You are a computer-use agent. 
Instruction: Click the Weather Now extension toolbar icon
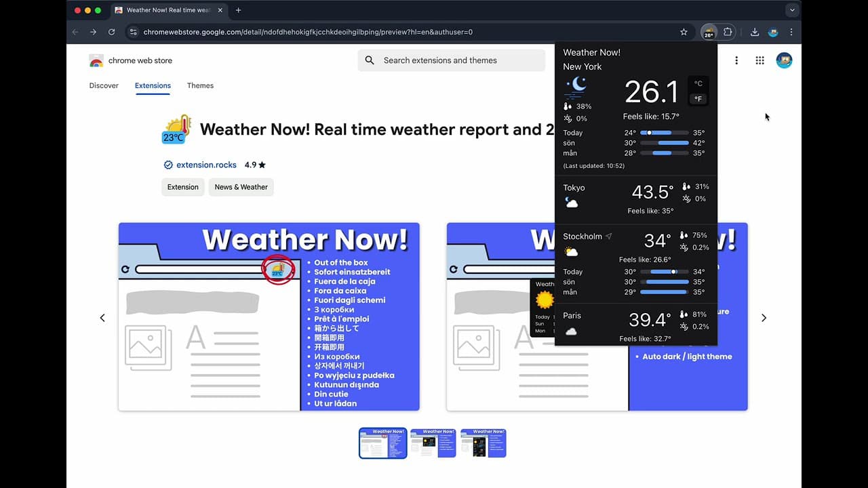click(x=709, y=32)
